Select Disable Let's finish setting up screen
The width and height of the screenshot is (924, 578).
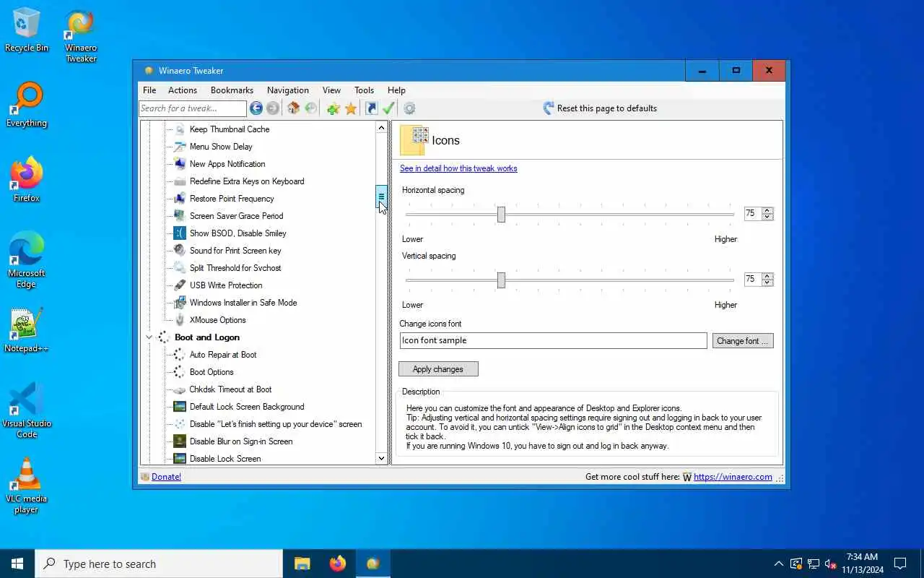click(x=276, y=424)
